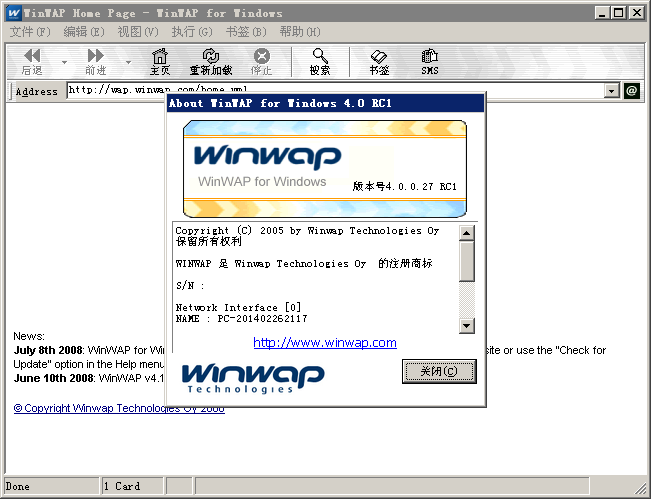Click the 'News:' heading text
The width and height of the screenshot is (651, 499).
point(29,336)
